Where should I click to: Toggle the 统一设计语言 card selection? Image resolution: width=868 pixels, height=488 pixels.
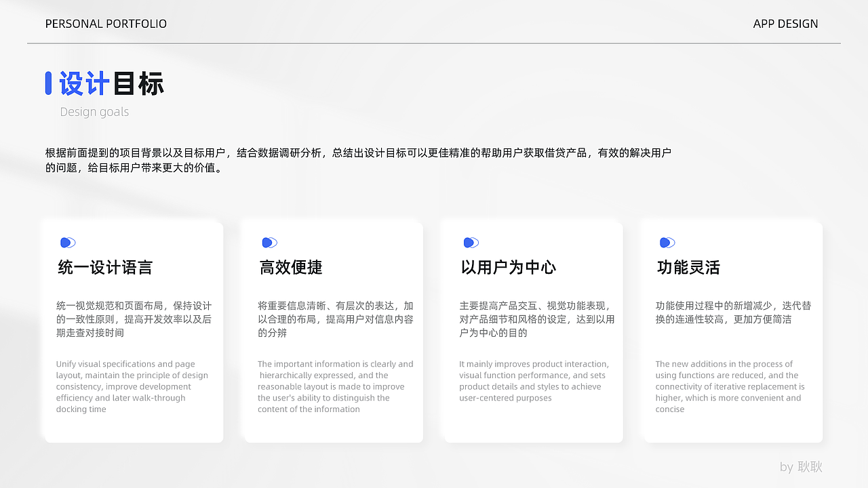[132, 331]
